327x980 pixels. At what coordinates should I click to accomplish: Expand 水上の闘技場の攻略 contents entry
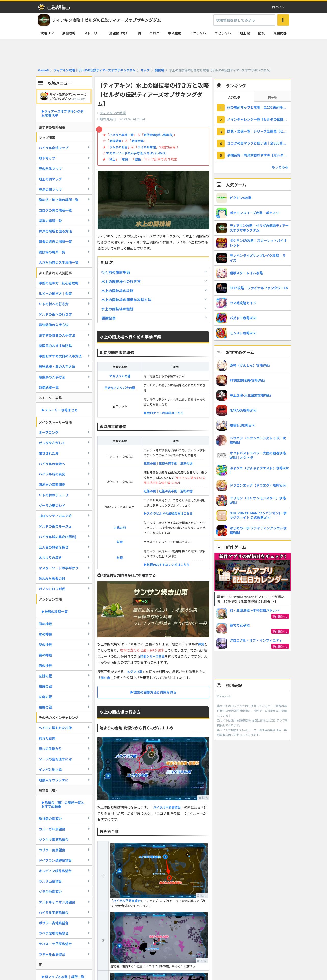tap(153, 291)
